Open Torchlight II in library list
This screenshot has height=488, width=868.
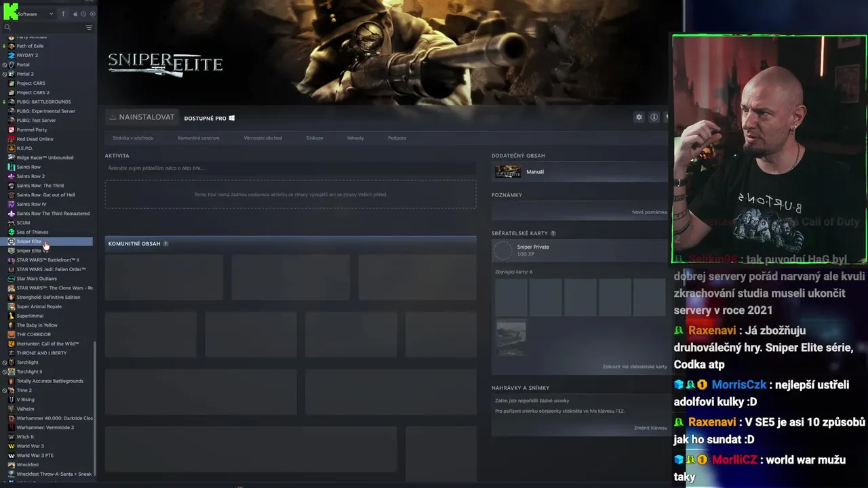(x=29, y=371)
